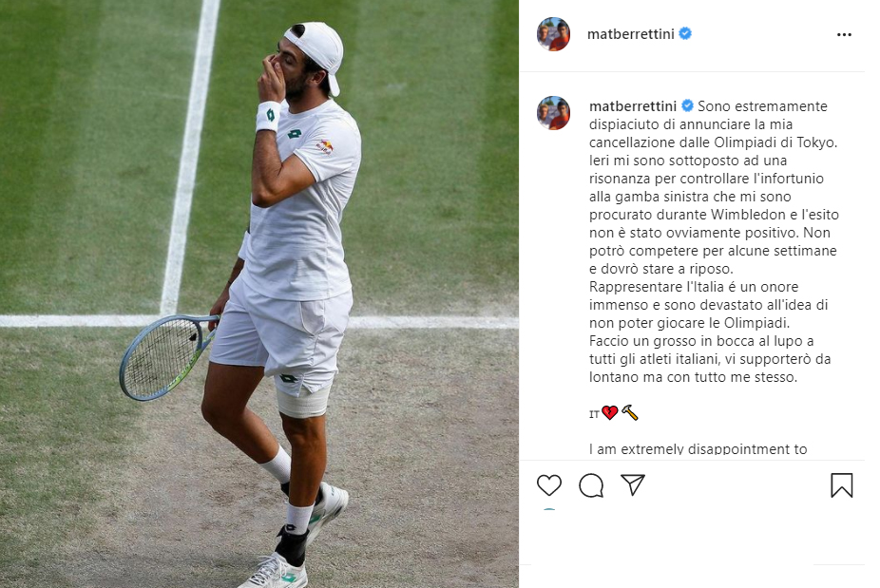The width and height of the screenshot is (880, 588).
Task: Open the three-dot more options menu
Action: pos(844,35)
